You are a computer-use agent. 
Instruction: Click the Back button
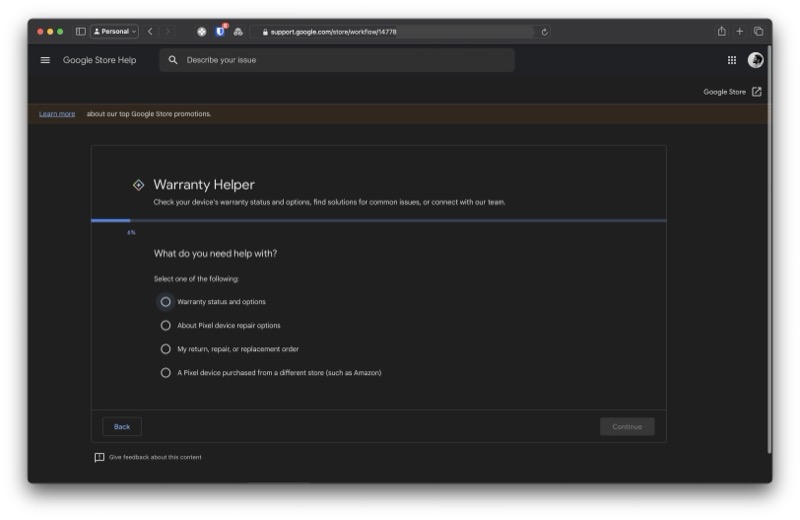pos(122,427)
